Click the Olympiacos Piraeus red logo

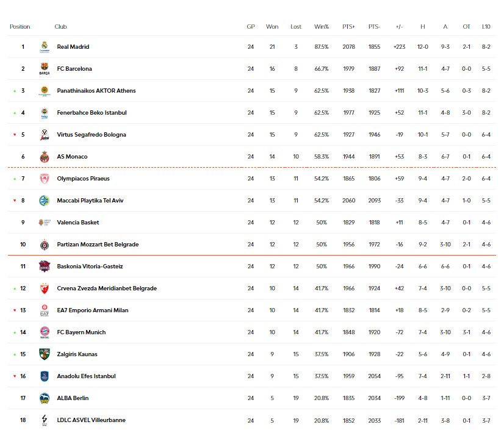45,179
